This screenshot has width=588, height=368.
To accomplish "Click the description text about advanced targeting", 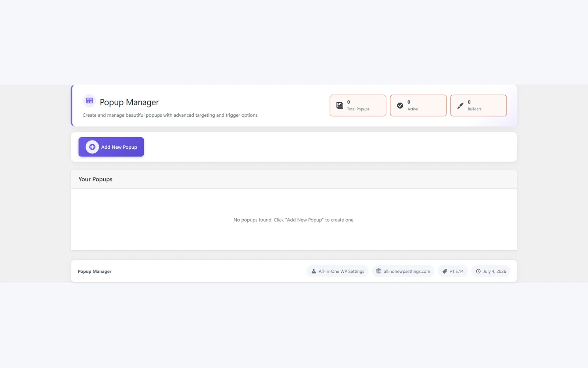I will 171,115.
